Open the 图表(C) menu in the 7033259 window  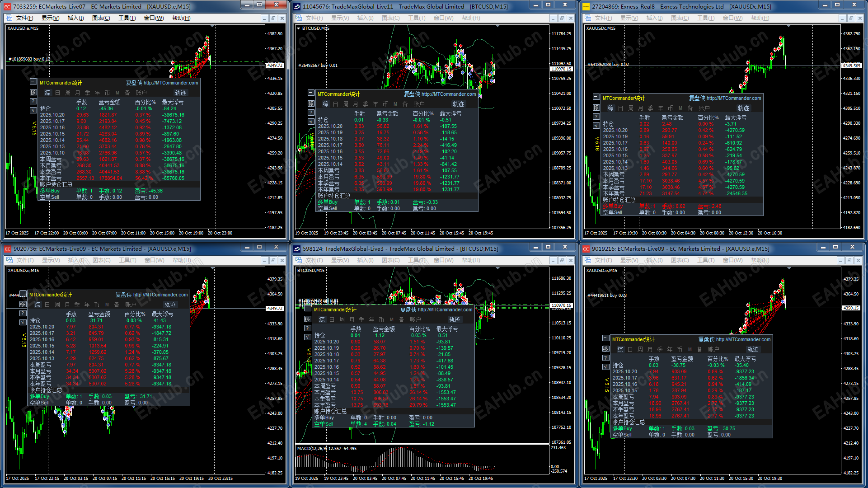pos(101,18)
